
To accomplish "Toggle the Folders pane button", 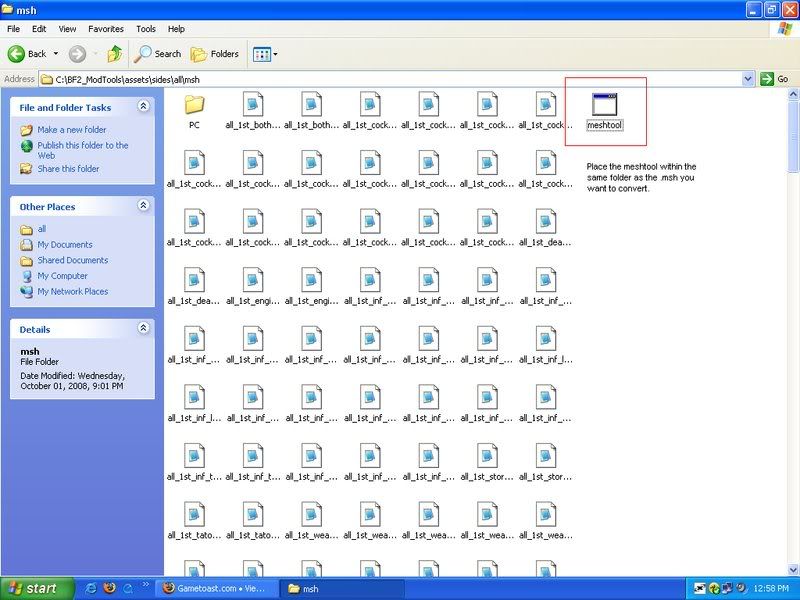I will coord(214,54).
